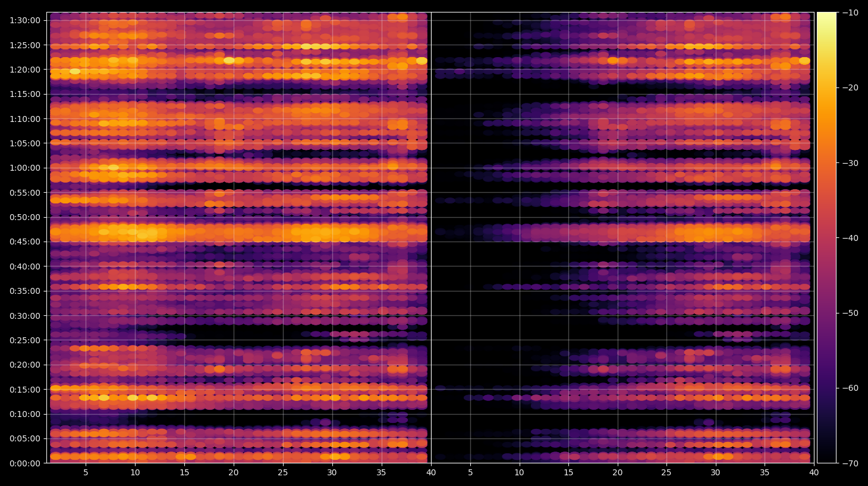The image size is (868, 486).
Task: Click the −10 colorbar tick label
Action: 850,12
